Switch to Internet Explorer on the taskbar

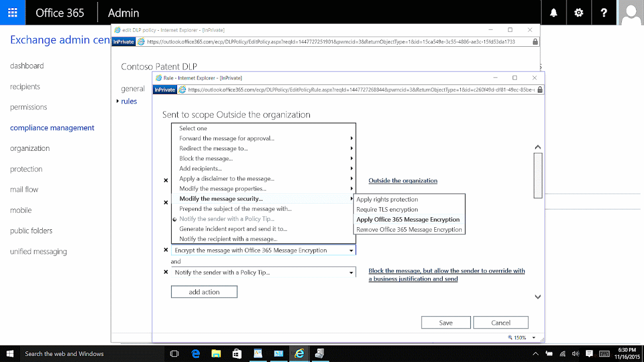[x=299, y=354]
